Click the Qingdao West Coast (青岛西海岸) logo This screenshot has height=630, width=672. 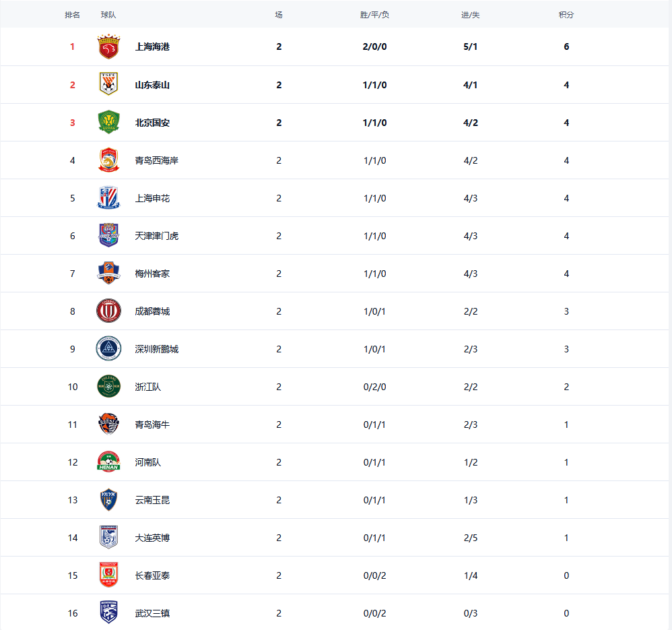(108, 160)
